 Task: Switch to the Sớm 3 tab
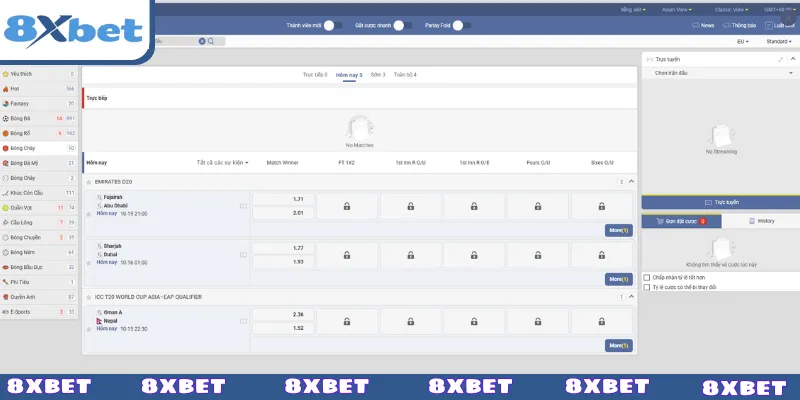pyautogui.click(x=378, y=74)
